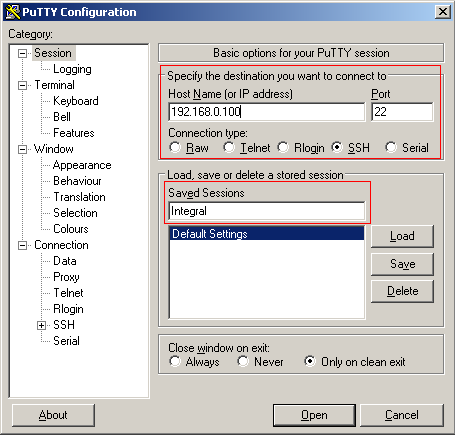
Task: Collapse the Connection tree node
Action: (22, 245)
